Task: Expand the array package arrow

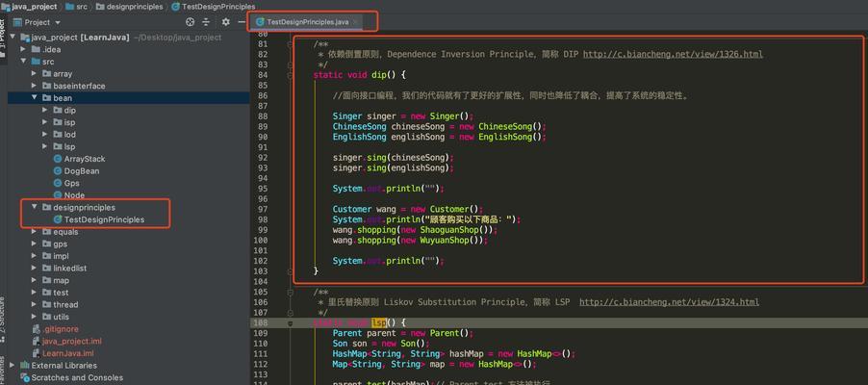Action: (35, 74)
